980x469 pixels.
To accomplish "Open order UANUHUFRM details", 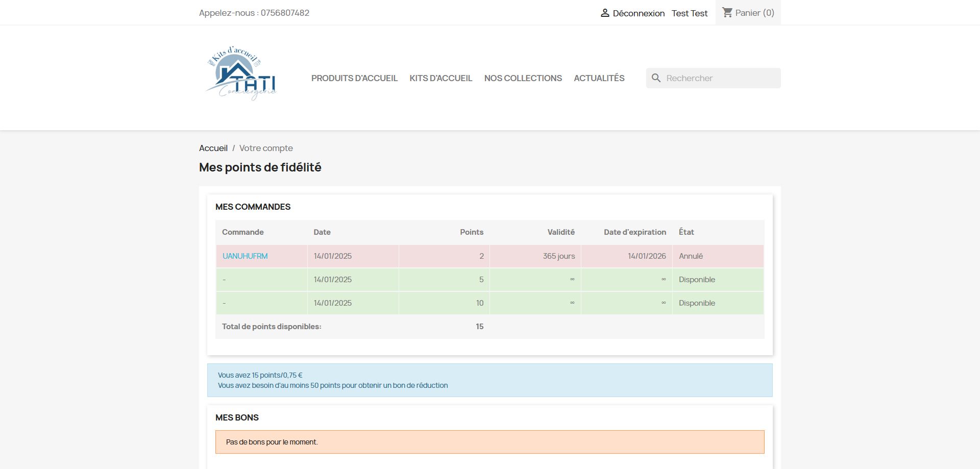I will (x=245, y=256).
